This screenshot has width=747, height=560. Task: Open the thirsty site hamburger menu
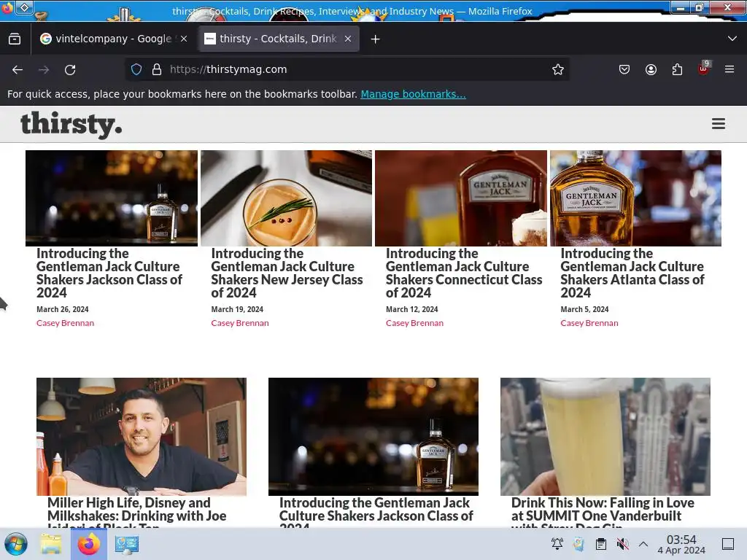(x=719, y=124)
